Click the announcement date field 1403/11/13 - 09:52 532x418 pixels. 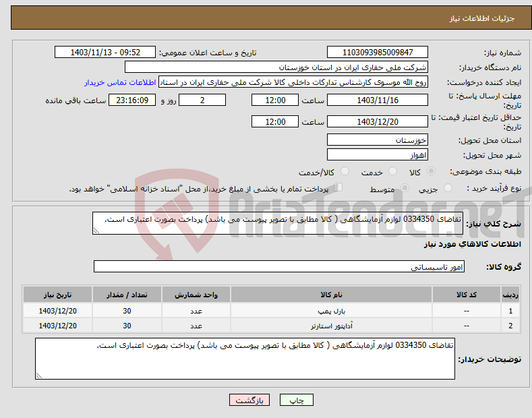[105, 53]
